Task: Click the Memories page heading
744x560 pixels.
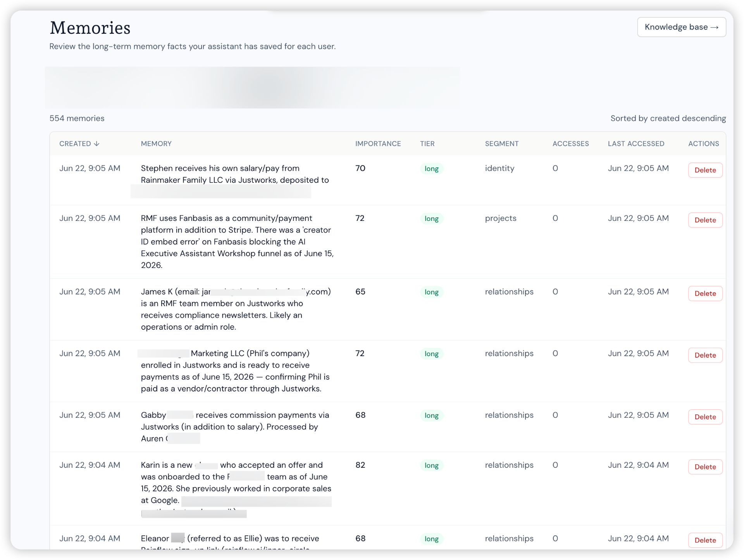Action: 90,28
